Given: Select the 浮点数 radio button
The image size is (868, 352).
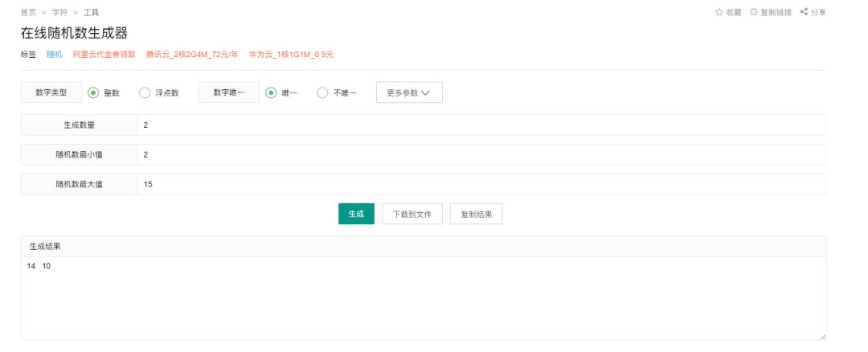Looking at the screenshot, I should click(145, 93).
